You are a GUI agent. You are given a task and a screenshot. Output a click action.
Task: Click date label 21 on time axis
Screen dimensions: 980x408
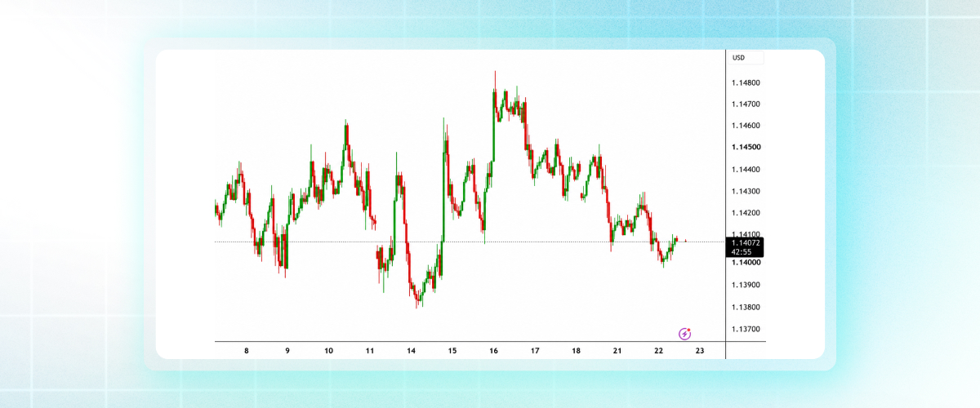[617, 350]
